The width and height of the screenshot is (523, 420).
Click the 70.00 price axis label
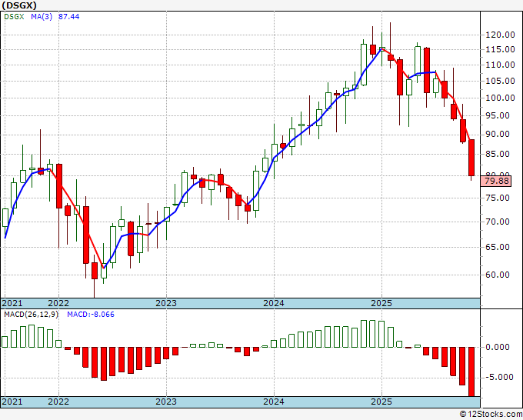(x=497, y=222)
